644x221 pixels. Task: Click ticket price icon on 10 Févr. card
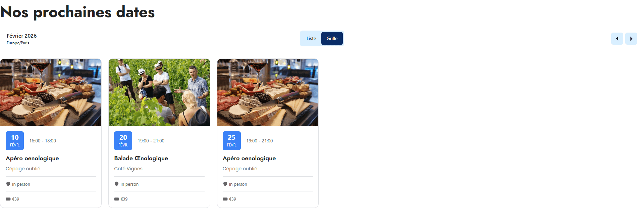pyautogui.click(x=8, y=199)
